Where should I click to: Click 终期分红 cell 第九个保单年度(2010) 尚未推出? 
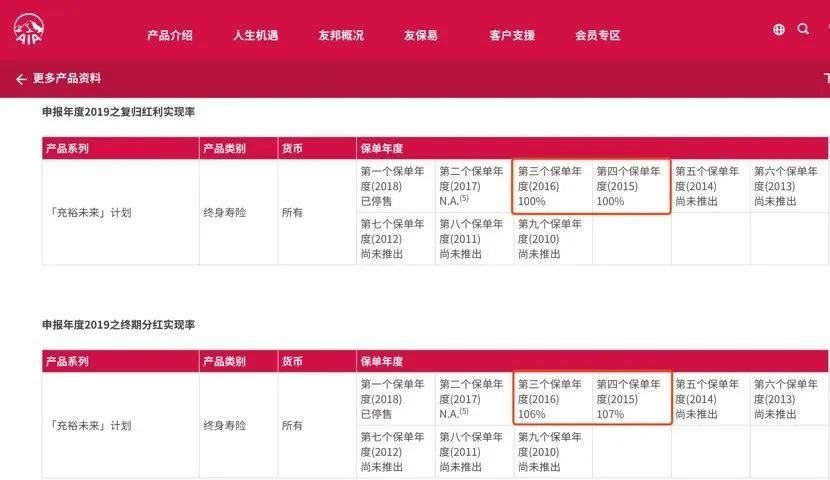(x=553, y=451)
